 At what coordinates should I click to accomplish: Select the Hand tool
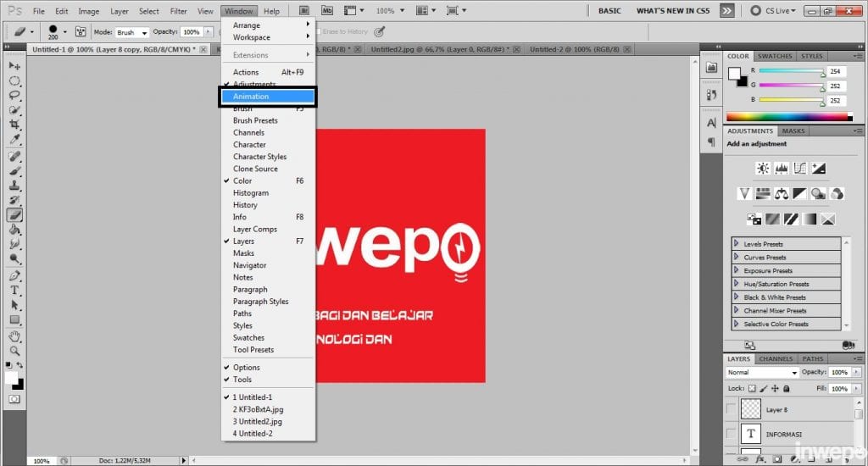click(14, 336)
